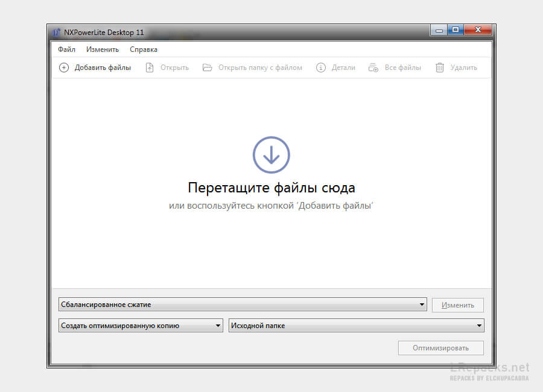Click the Open file icon in toolbar
Viewport: 543px width, 392px height.
pos(150,68)
